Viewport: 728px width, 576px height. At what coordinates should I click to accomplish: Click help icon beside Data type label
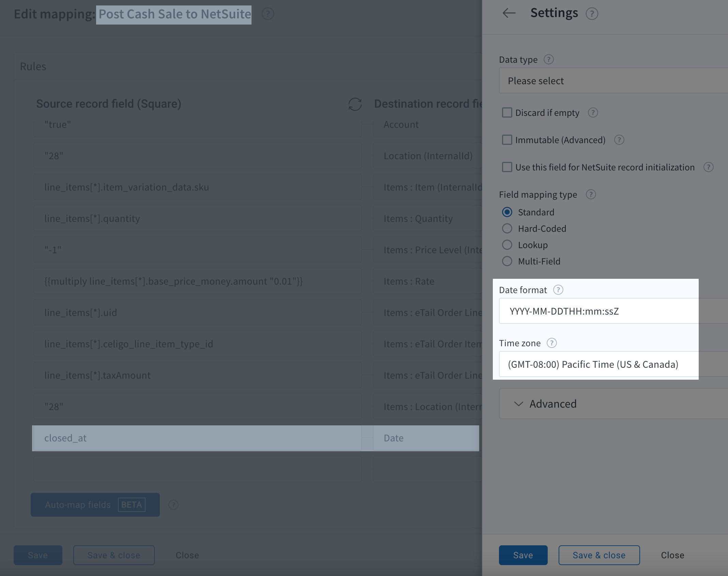(548, 59)
